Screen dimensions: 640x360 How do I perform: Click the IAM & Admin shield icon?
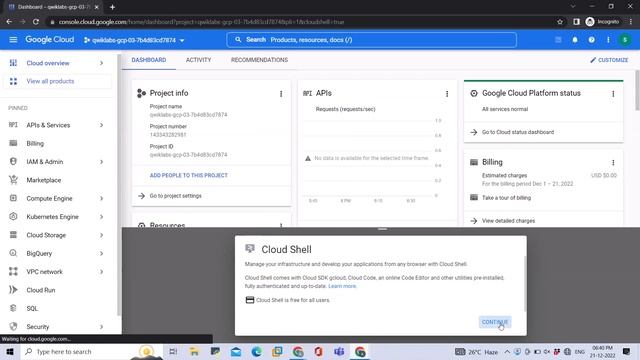[x=13, y=162]
